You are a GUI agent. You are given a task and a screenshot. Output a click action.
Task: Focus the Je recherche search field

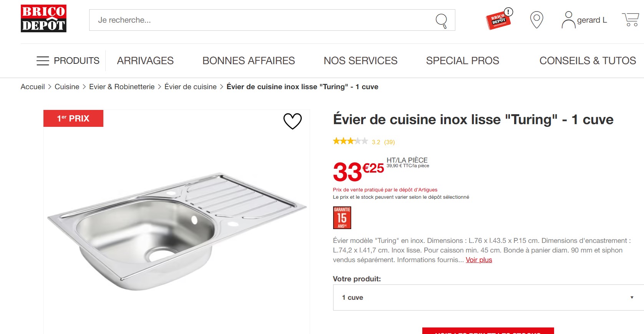[x=261, y=20]
